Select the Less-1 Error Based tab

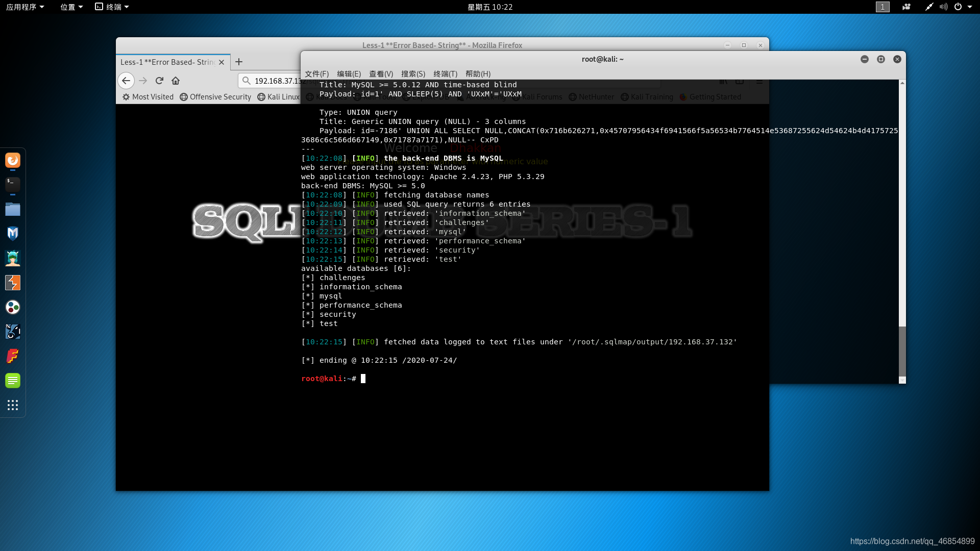coord(167,62)
